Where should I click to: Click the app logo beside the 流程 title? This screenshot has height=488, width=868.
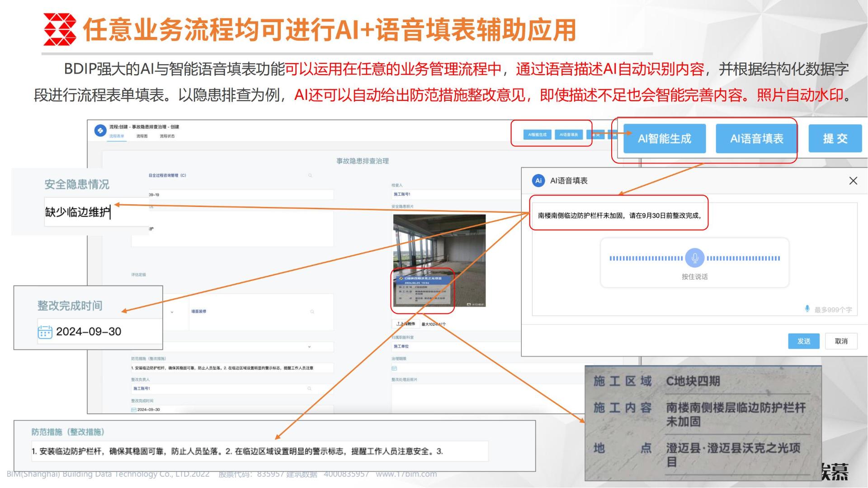100,131
